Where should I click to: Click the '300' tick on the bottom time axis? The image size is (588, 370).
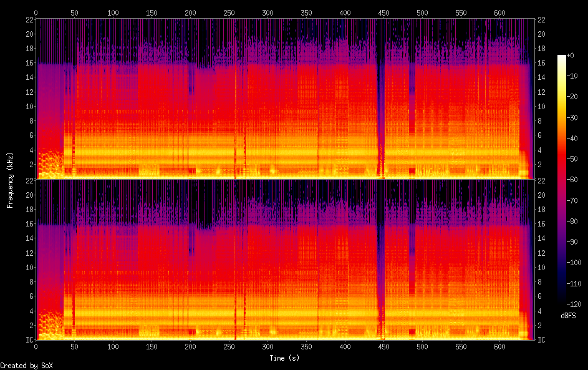(x=267, y=346)
